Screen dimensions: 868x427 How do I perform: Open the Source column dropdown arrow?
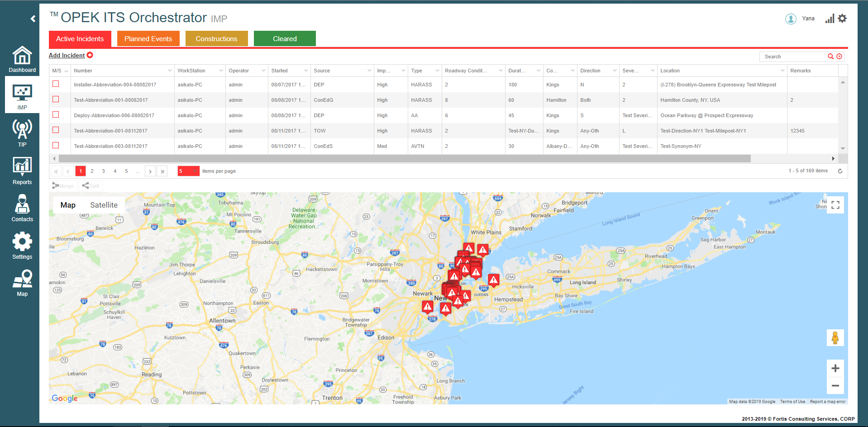(369, 71)
